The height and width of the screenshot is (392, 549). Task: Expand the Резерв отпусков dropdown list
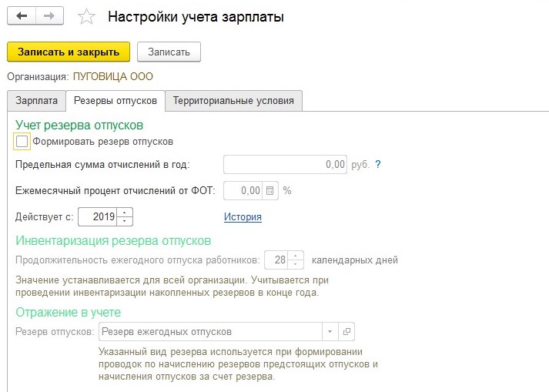click(x=330, y=332)
